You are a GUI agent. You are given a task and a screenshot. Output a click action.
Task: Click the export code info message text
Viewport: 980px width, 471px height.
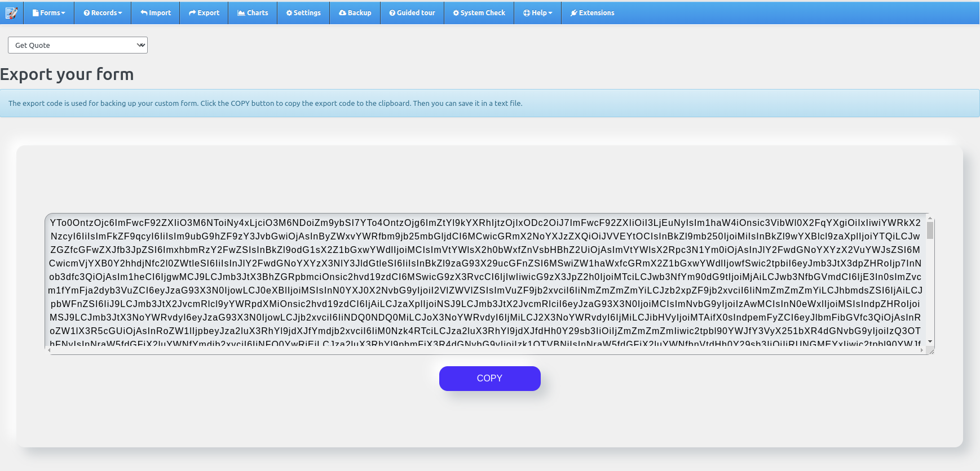coord(265,103)
